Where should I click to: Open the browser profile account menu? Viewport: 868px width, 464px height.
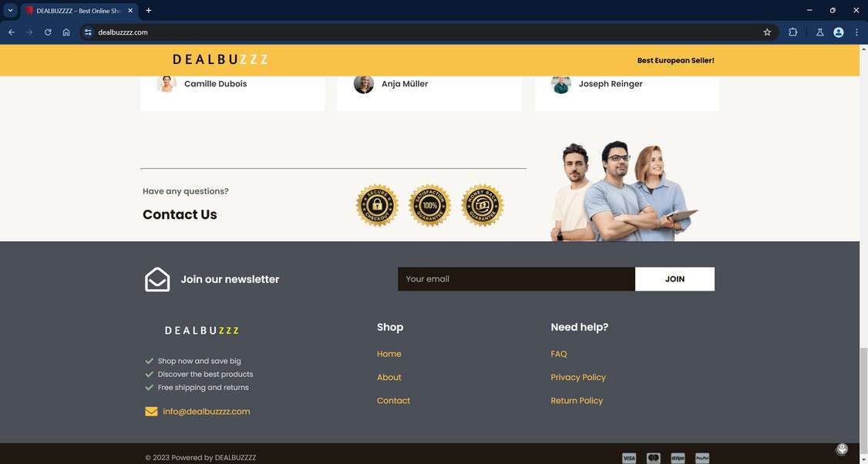pyautogui.click(x=838, y=32)
